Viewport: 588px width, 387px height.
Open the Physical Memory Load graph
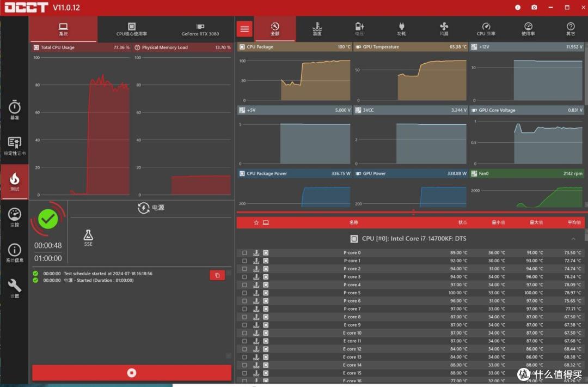[182, 120]
